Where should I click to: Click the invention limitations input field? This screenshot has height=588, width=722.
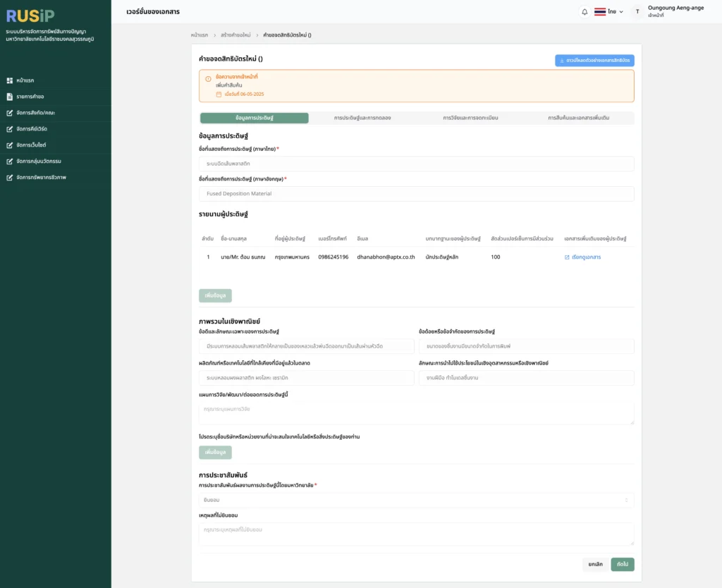pyautogui.click(x=526, y=346)
